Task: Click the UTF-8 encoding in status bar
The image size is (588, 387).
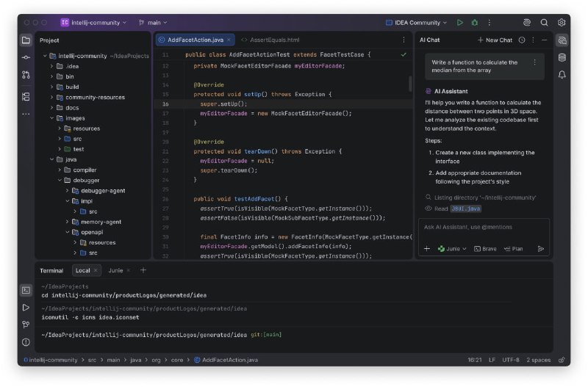Action: 512,360
